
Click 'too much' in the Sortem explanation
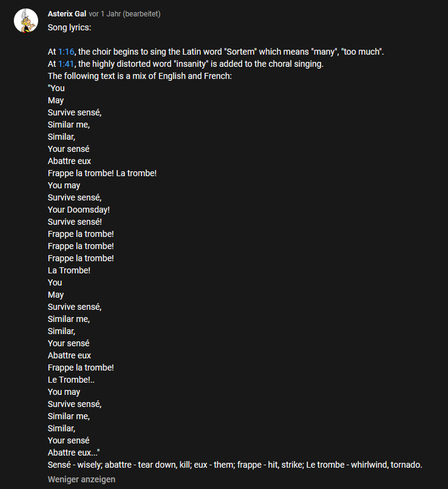coord(362,52)
